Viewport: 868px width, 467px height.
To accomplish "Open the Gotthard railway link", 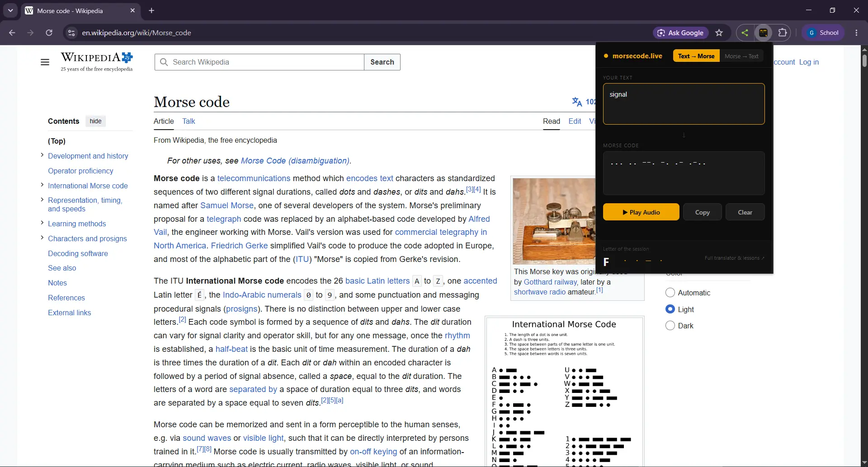I will [550, 282].
